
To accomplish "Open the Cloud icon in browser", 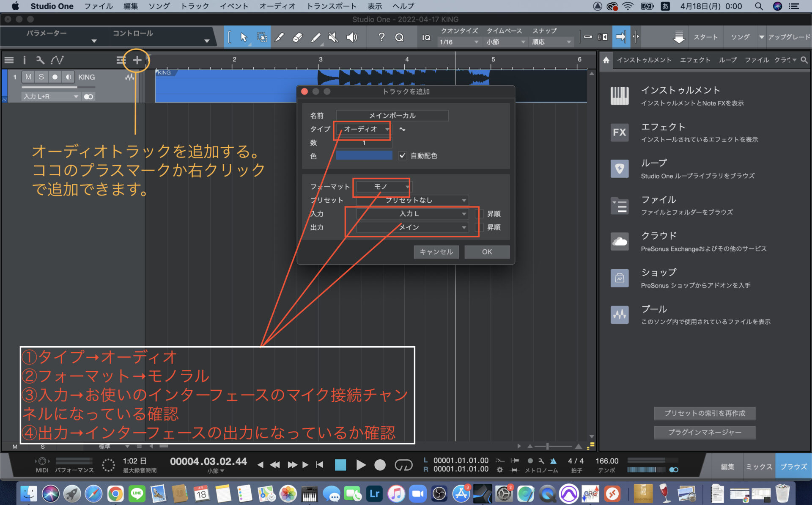I will point(620,241).
